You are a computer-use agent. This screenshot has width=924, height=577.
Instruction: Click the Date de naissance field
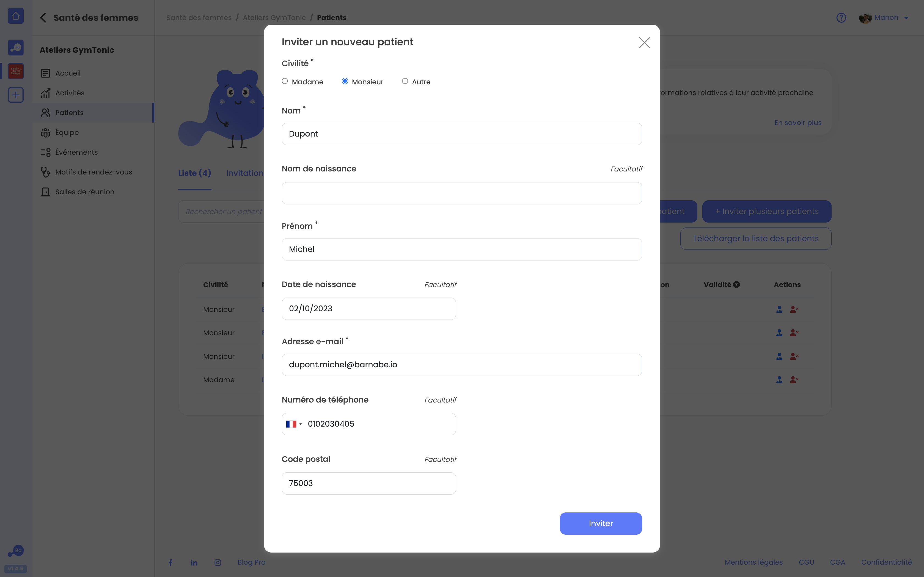pos(369,308)
